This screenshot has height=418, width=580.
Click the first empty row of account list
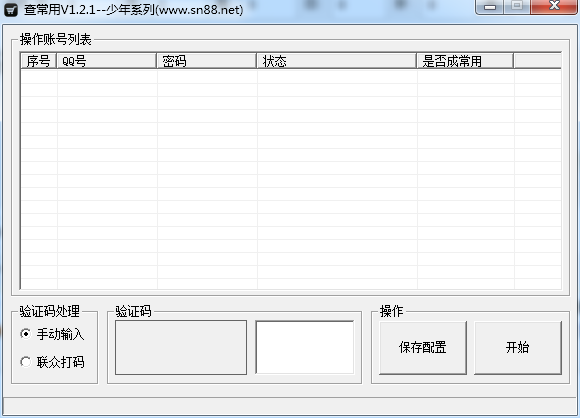click(x=291, y=77)
